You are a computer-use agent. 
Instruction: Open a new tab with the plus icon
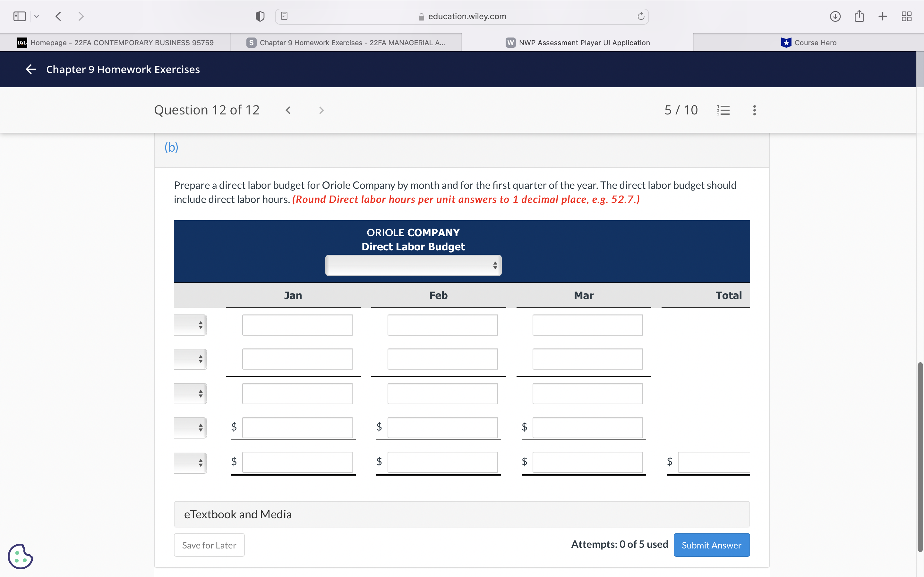[883, 16]
